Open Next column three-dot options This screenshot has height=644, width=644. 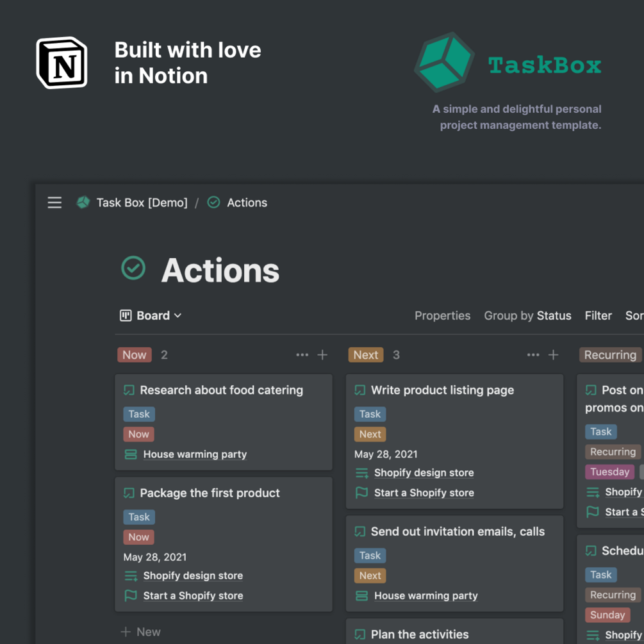coord(533,355)
